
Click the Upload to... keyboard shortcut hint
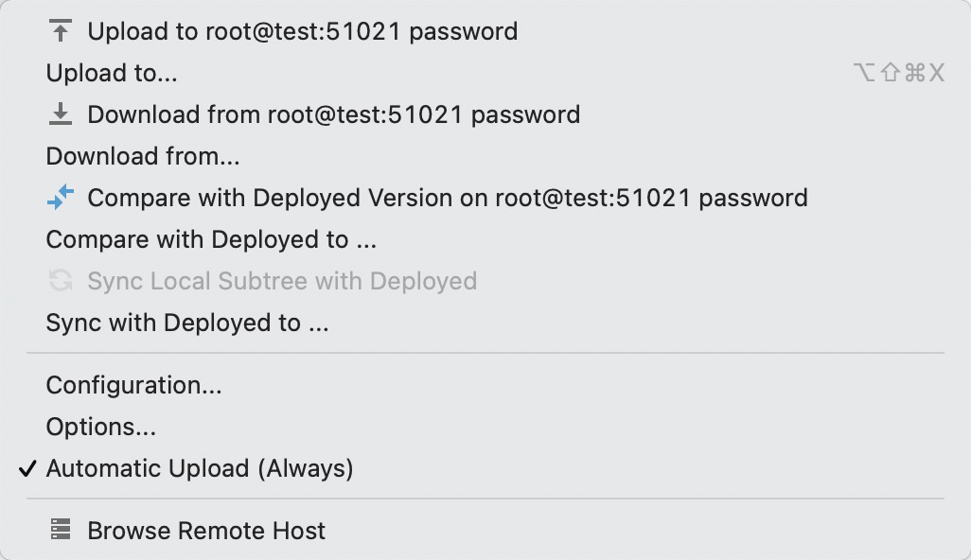pyautogui.click(x=898, y=73)
